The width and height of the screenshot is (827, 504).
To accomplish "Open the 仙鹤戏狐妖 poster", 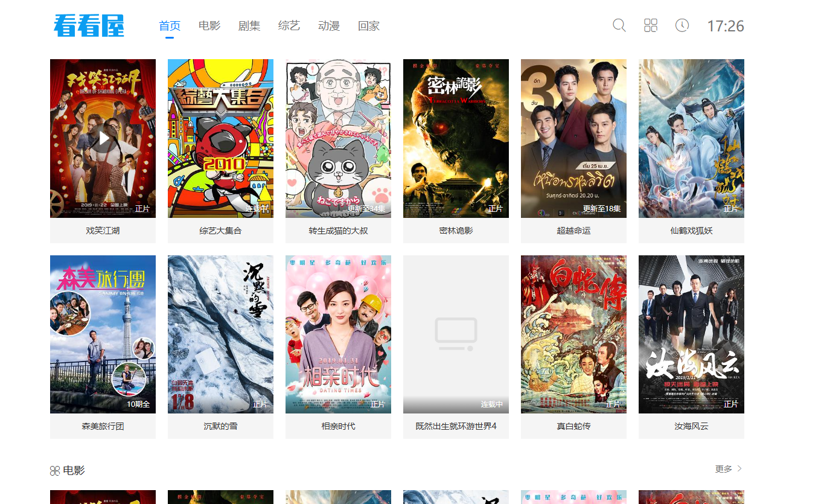I will pyautogui.click(x=691, y=138).
